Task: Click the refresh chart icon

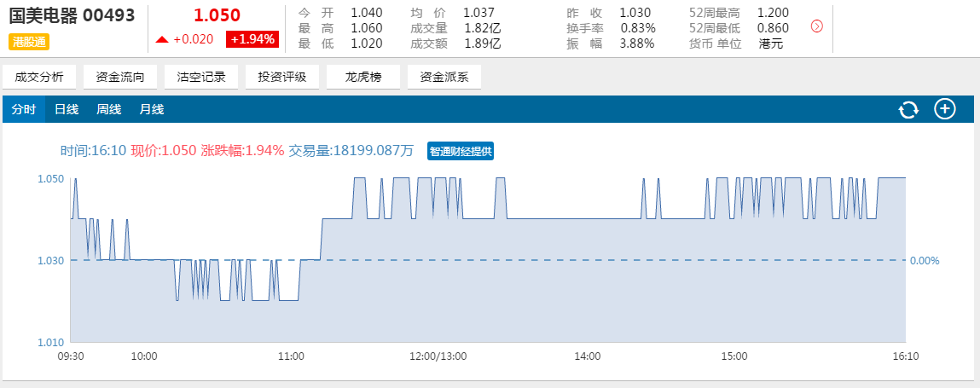Action: click(x=908, y=109)
